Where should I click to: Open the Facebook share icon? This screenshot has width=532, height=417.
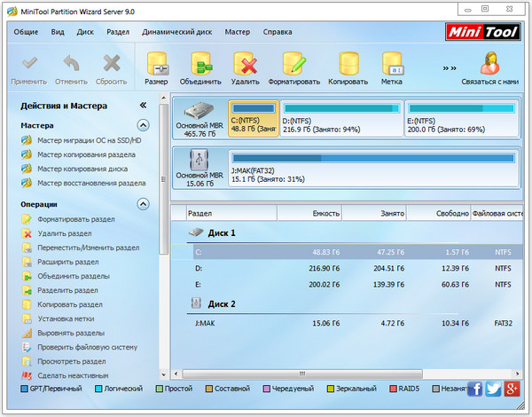[x=474, y=389]
